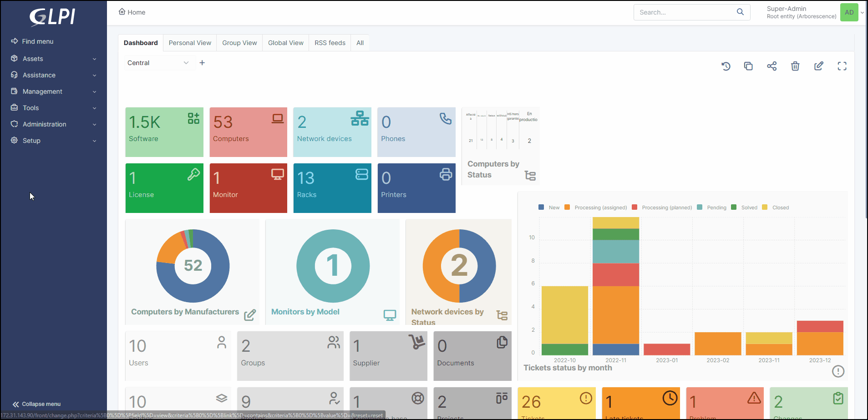The height and width of the screenshot is (420, 868).
Task: Expand the Assistance menu
Action: click(54, 75)
